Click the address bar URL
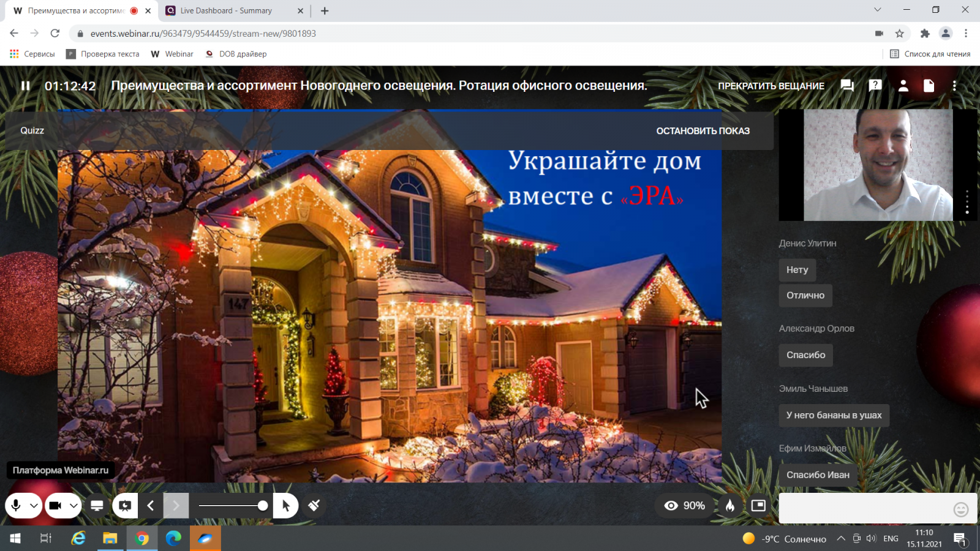980x551 pixels. tap(203, 34)
